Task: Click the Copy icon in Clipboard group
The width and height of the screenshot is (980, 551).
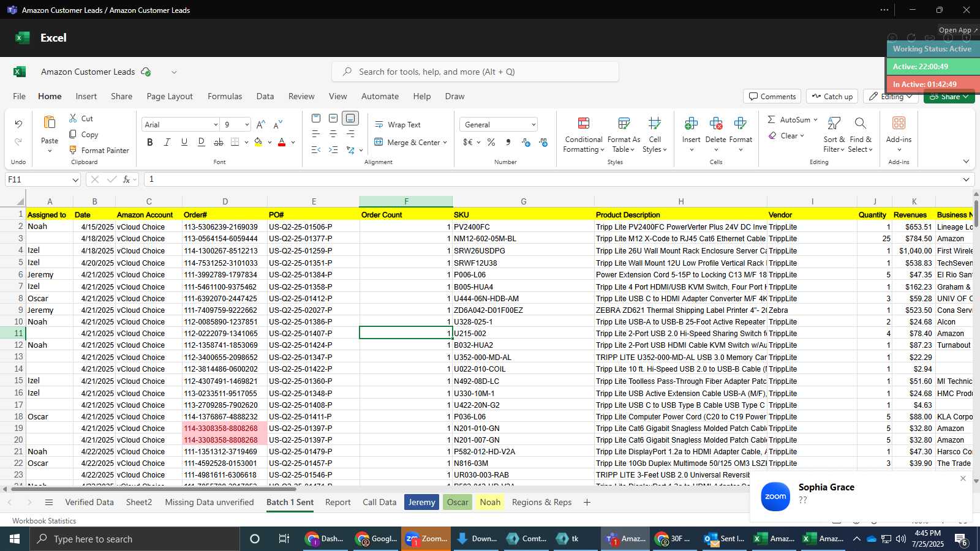Action: tap(73, 134)
